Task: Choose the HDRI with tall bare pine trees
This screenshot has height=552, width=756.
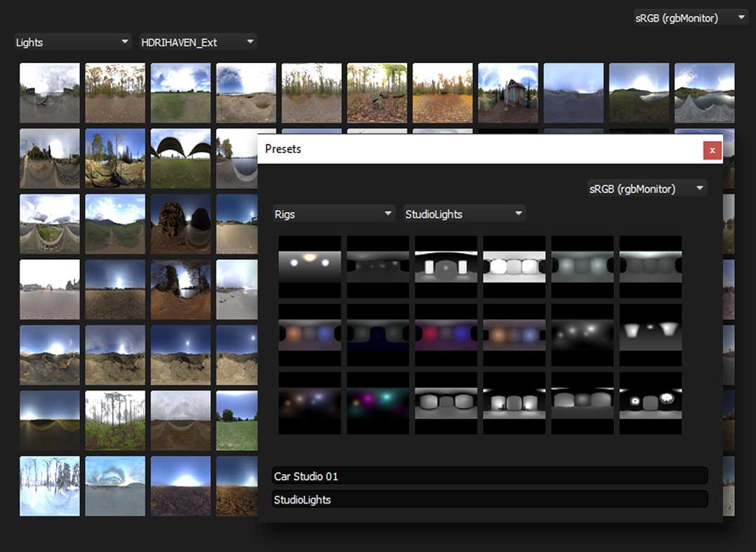Action: pyautogui.click(x=115, y=420)
